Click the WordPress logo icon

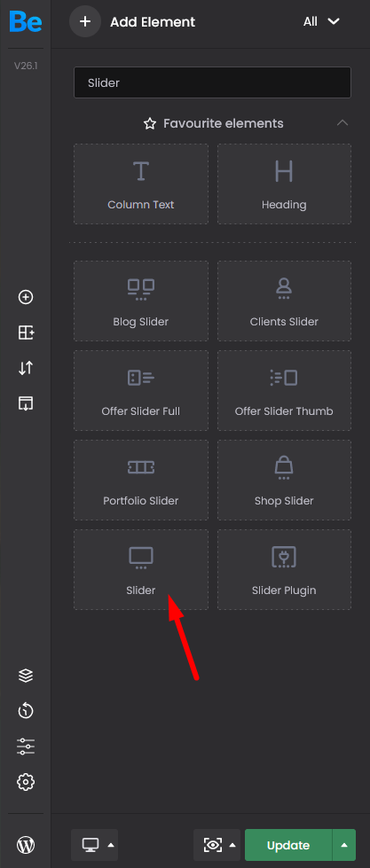(26, 845)
